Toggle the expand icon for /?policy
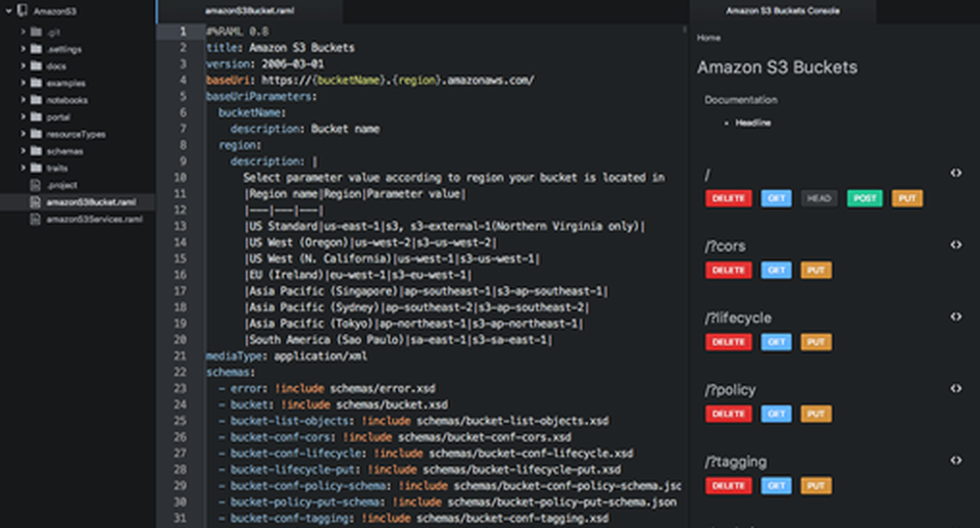 coord(956,389)
